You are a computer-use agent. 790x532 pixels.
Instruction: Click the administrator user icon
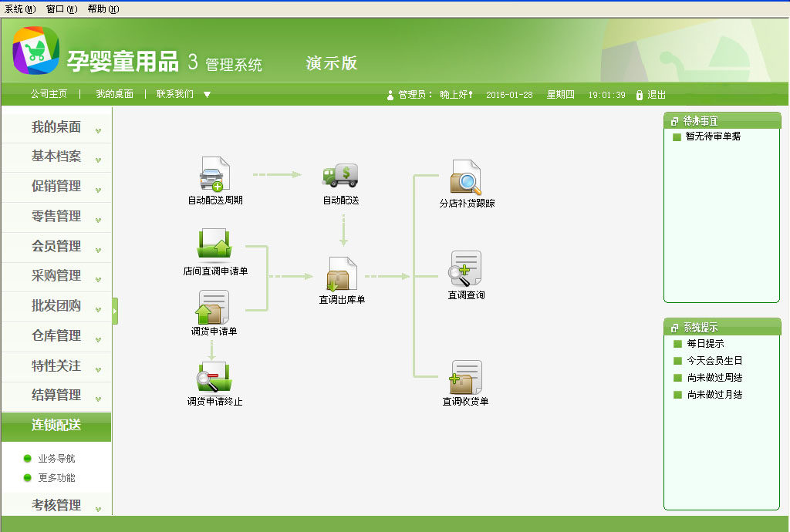pyautogui.click(x=390, y=95)
